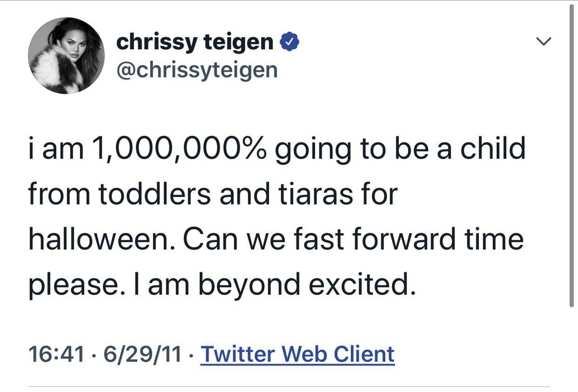
Task: Follow the Twitter Web Client link
Action: (x=297, y=354)
